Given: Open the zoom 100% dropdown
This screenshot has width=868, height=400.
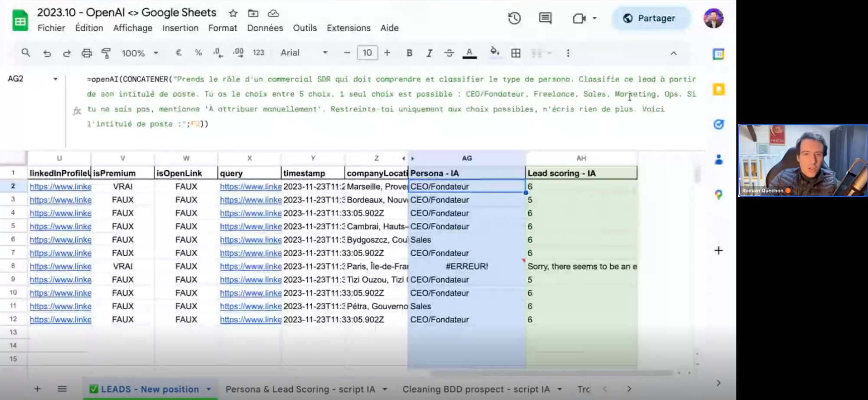Looking at the screenshot, I should (140, 53).
